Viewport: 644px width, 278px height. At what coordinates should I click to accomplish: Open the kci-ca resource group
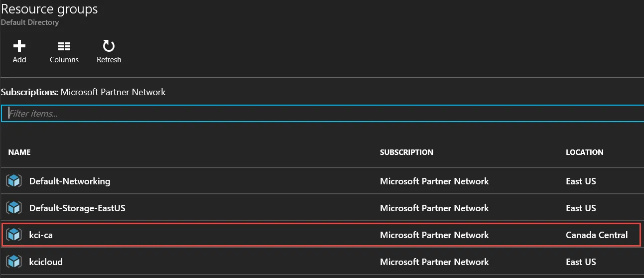pos(41,235)
